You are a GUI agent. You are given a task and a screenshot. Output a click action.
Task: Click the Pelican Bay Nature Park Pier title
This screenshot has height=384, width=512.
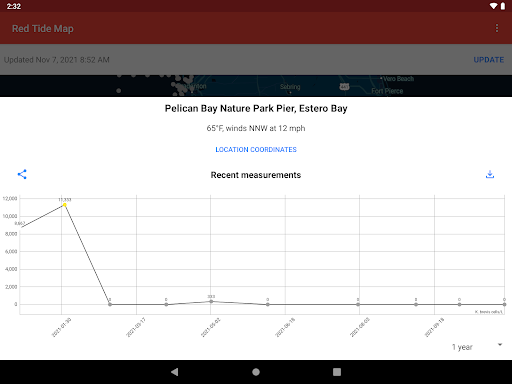256,108
